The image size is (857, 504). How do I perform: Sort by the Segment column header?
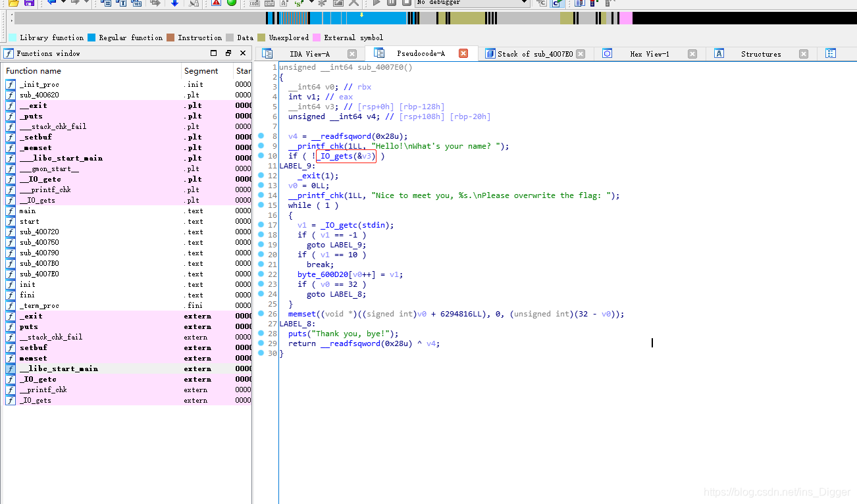point(207,70)
